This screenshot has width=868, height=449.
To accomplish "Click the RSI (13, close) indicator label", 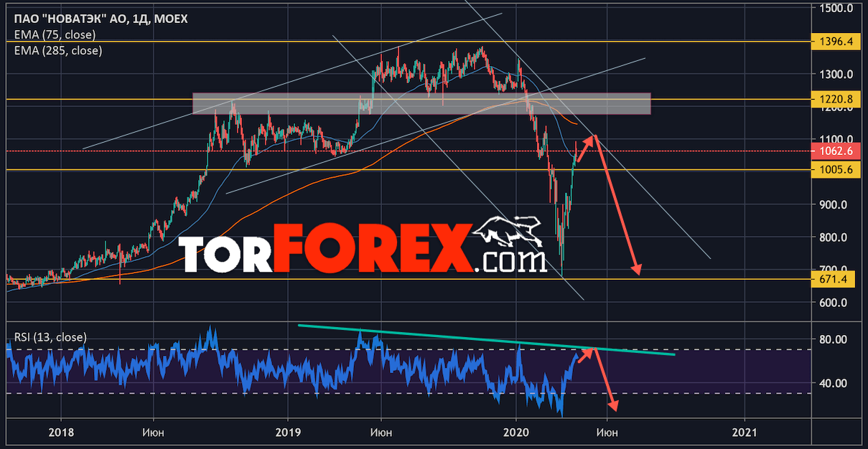I will pos(50,336).
